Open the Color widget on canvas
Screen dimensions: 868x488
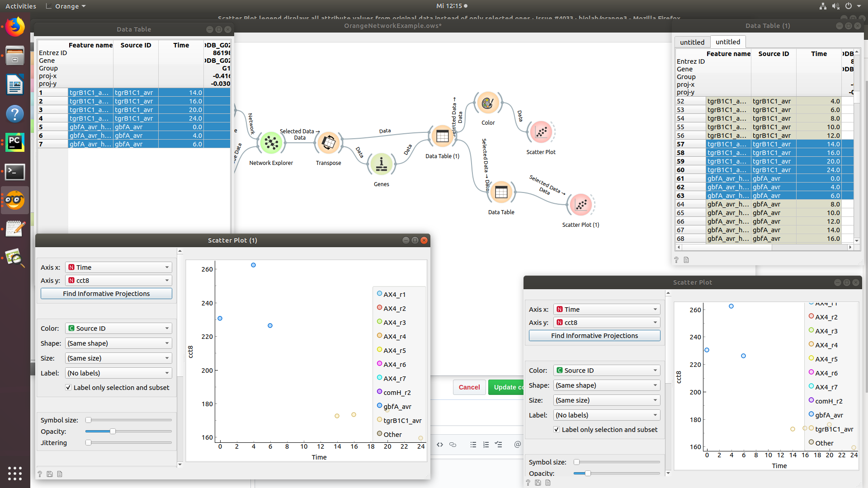pyautogui.click(x=488, y=103)
